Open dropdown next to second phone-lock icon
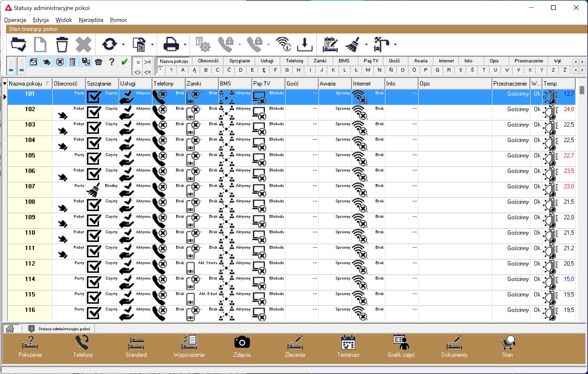 point(269,45)
